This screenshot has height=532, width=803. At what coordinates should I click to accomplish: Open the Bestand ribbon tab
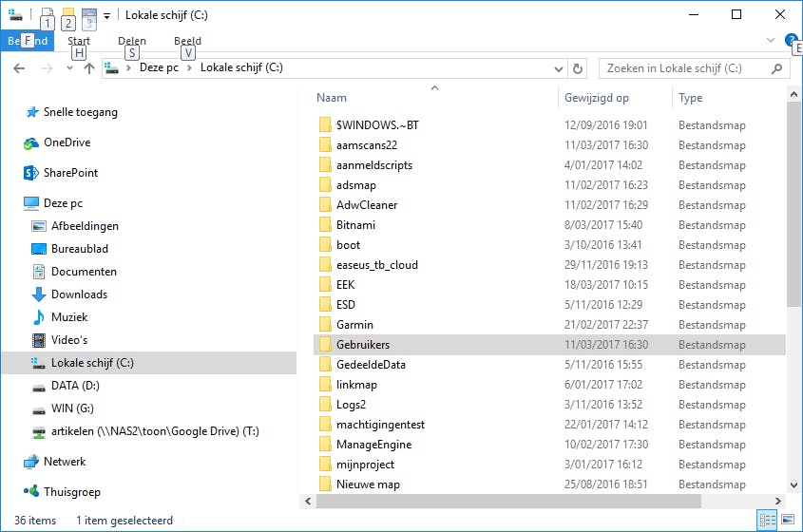coord(28,41)
